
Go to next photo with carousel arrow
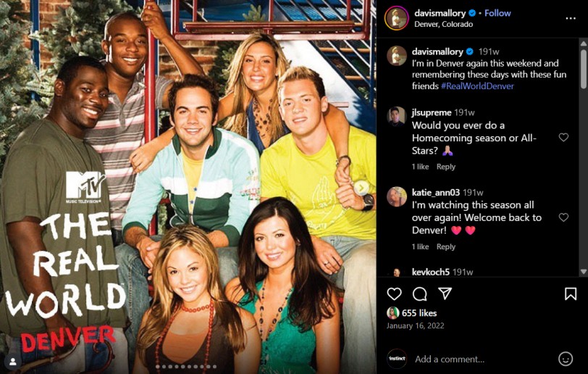[361, 188]
